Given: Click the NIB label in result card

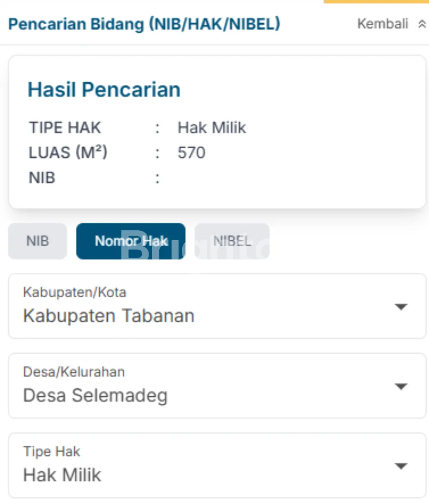Looking at the screenshot, I should tap(42, 178).
